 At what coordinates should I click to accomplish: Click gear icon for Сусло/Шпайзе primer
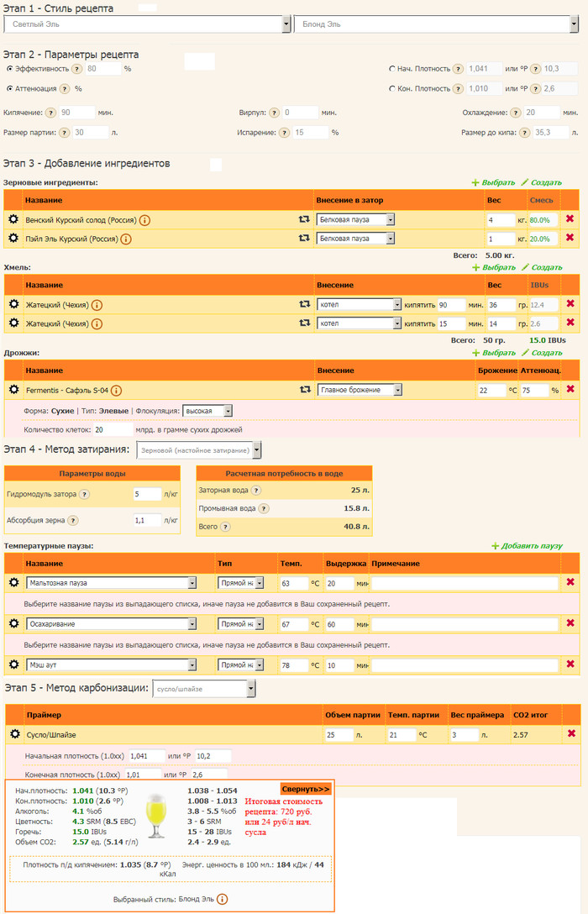(13, 734)
